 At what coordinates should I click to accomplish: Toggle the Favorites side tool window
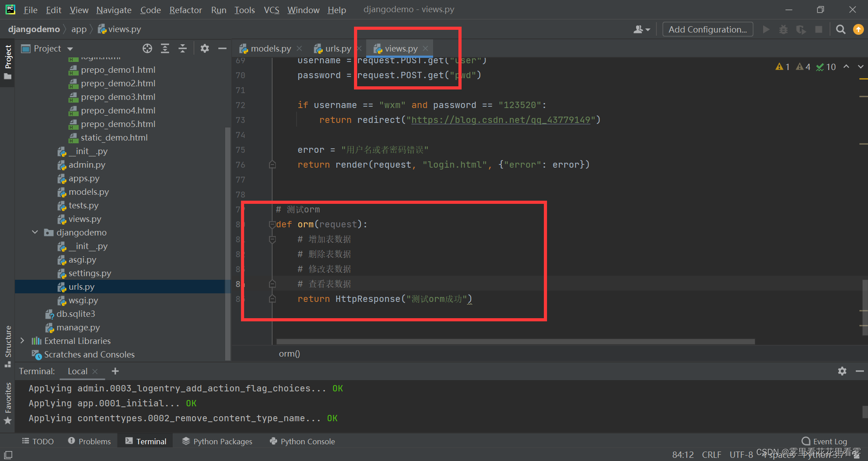tap(8, 404)
